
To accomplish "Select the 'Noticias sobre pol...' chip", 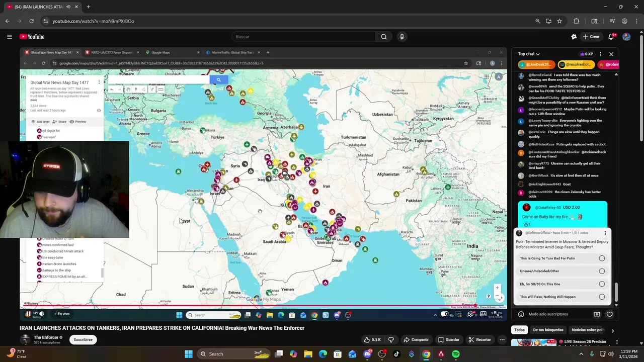I will 588,330.
